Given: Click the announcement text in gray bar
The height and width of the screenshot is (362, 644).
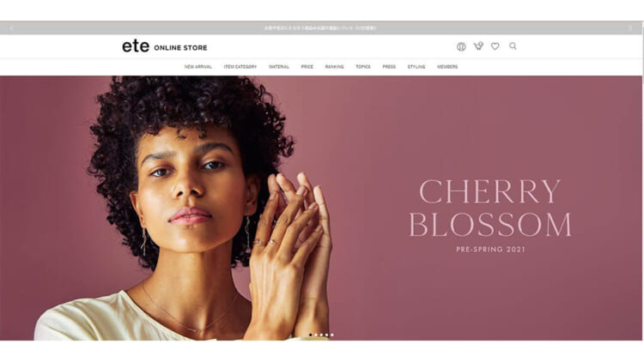Looking at the screenshot, I should 320,28.
